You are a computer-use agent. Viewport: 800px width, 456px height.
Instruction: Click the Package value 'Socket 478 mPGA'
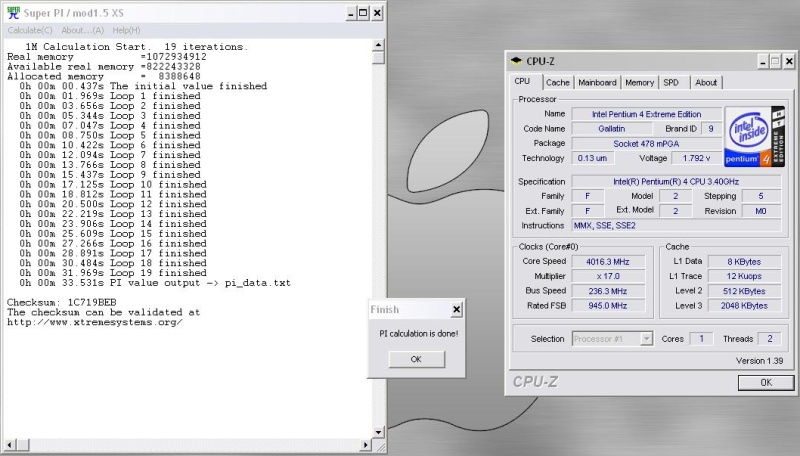tap(646, 144)
